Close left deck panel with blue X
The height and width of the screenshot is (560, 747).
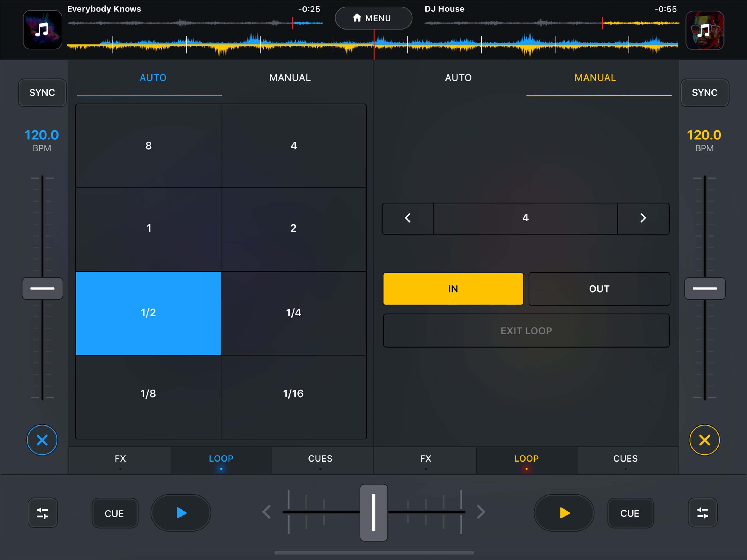click(x=42, y=440)
